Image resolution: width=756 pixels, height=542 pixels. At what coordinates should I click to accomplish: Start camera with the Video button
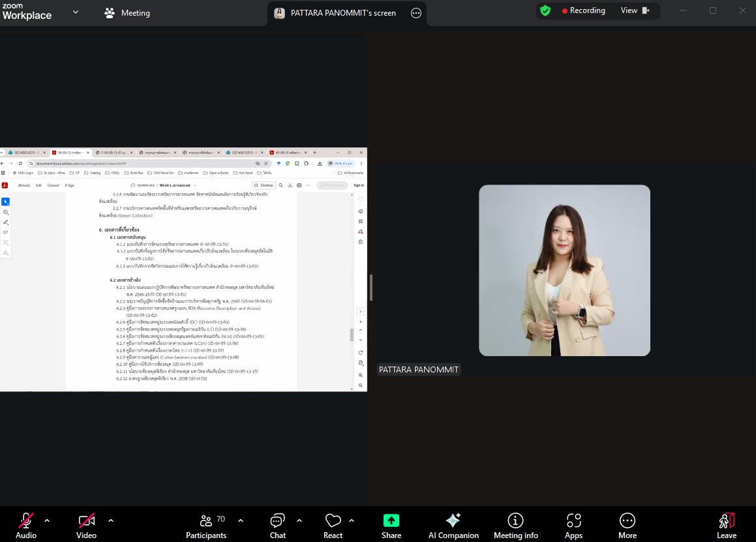click(86, 525)
